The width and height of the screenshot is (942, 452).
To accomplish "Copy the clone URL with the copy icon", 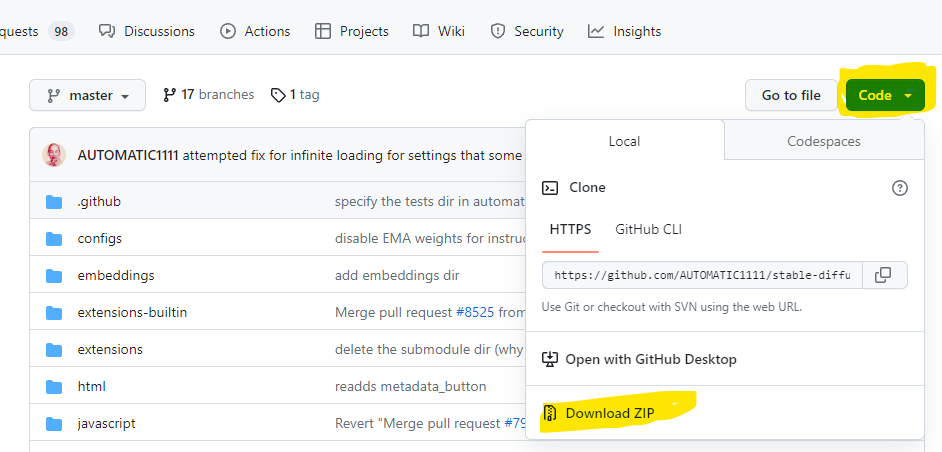I will (x=884, y=275).
